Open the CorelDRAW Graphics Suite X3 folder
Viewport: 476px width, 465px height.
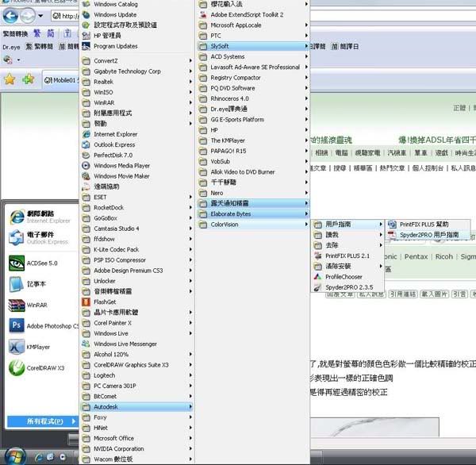pyautogui.click(x=137, y=365)
